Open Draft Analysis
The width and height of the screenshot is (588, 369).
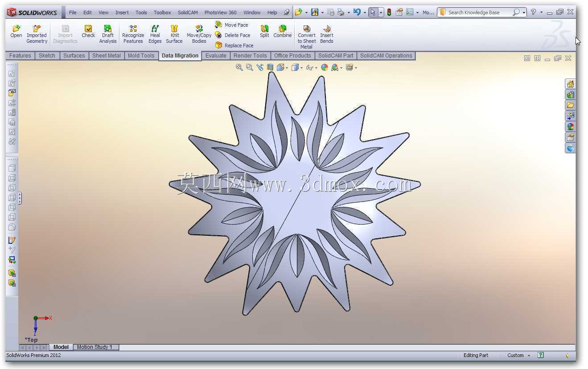tap(108, 34)
